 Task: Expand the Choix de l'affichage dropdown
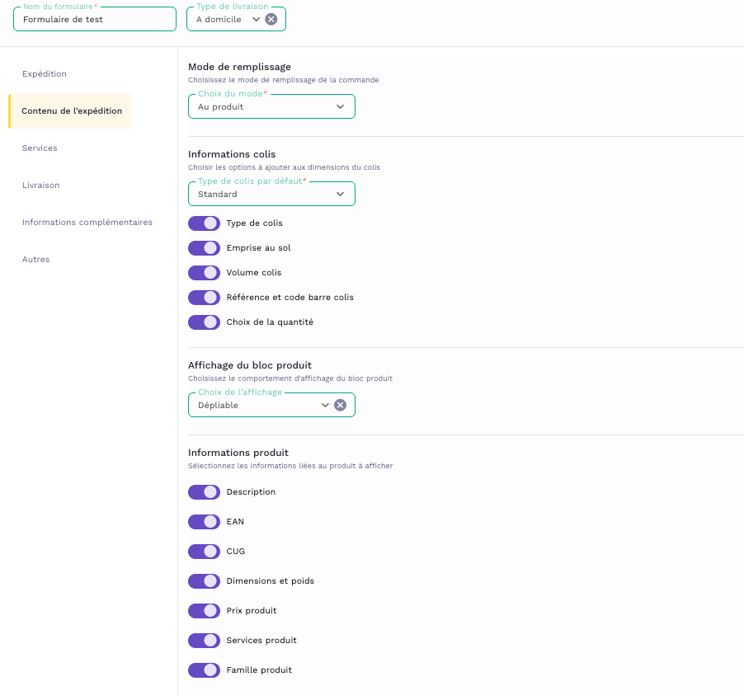(325, 405)
